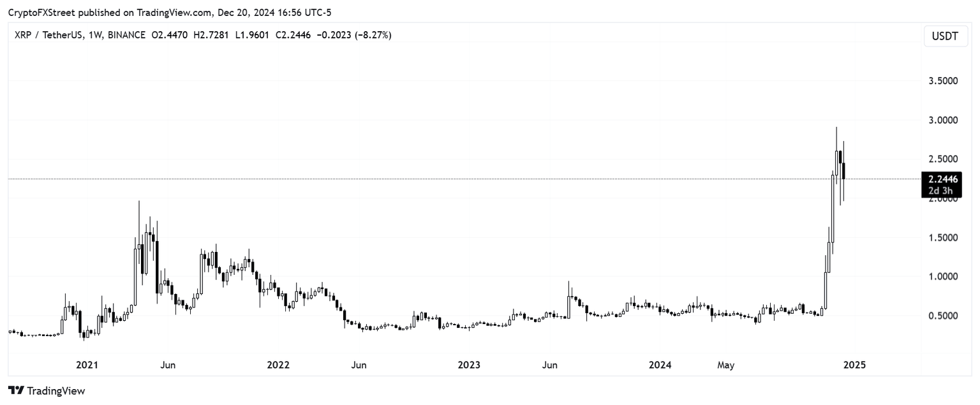Click the high price value H2.7281
This screenshot has width=980, height=405.
211,36
